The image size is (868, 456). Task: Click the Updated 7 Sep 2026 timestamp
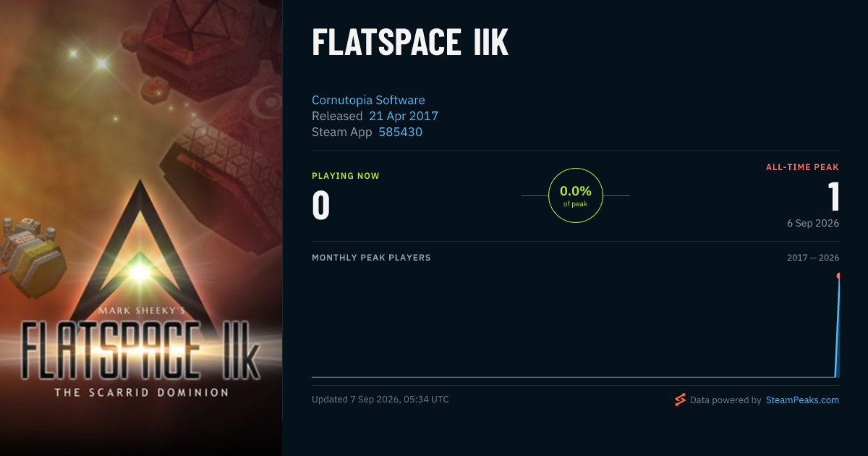coord(380,400)
